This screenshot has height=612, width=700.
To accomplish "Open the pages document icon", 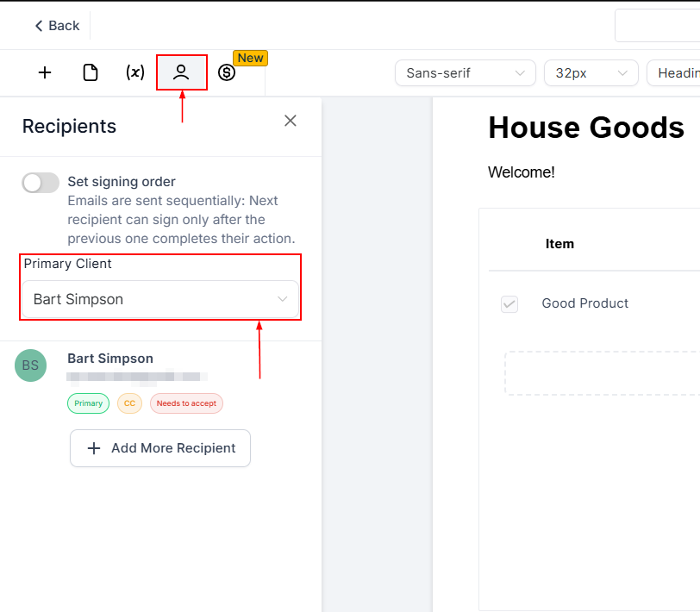I will [x=91, y=72].
